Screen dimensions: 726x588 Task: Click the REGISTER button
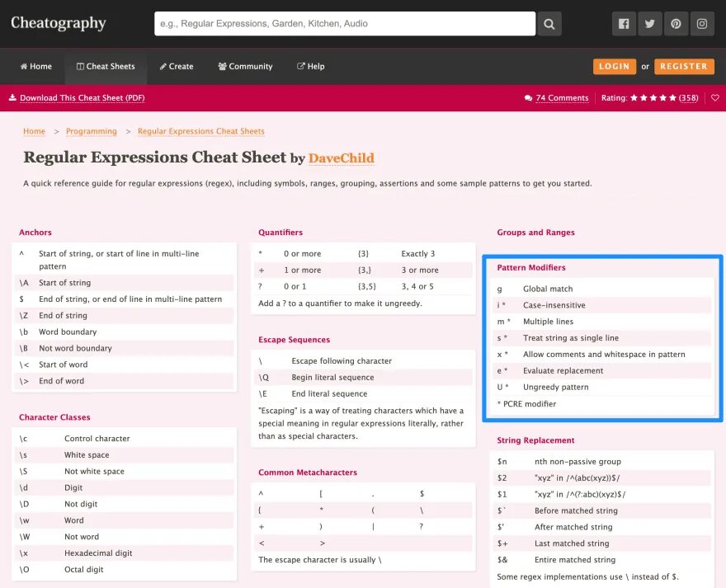684,66
